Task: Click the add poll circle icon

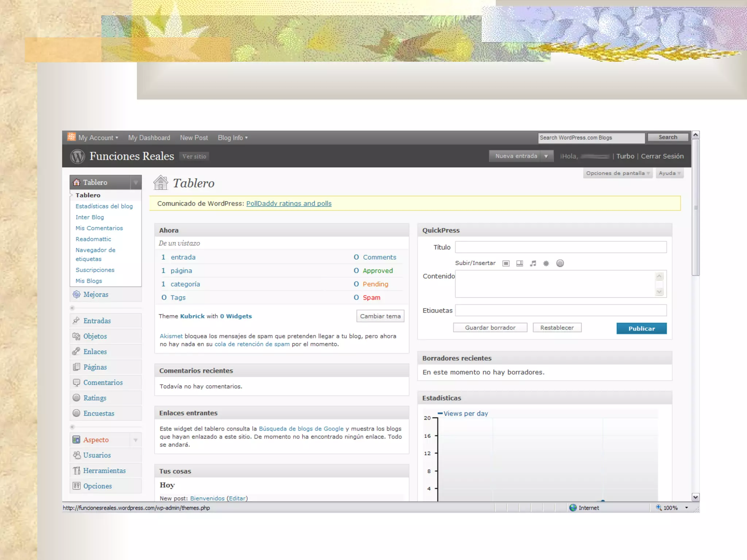Action: (x=560, y=263)
